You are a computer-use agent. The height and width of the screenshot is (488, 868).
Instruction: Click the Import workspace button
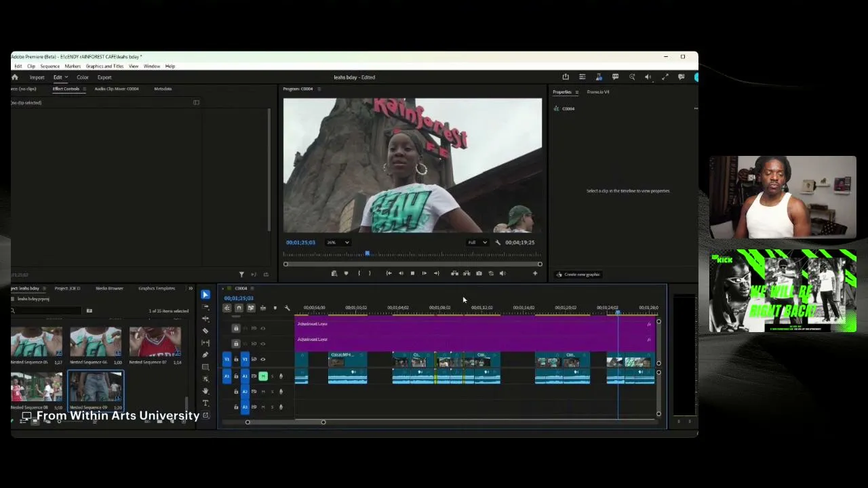[x=37, y=77]
